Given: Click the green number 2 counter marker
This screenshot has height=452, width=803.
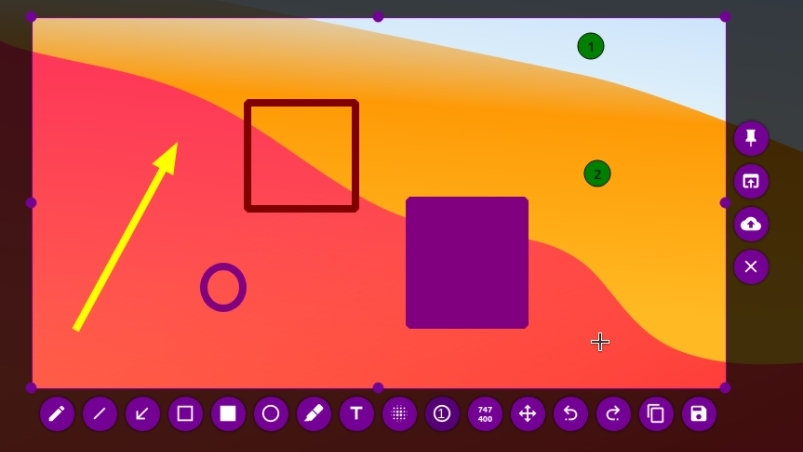Looking at the screenshot, I should (597, 174).
